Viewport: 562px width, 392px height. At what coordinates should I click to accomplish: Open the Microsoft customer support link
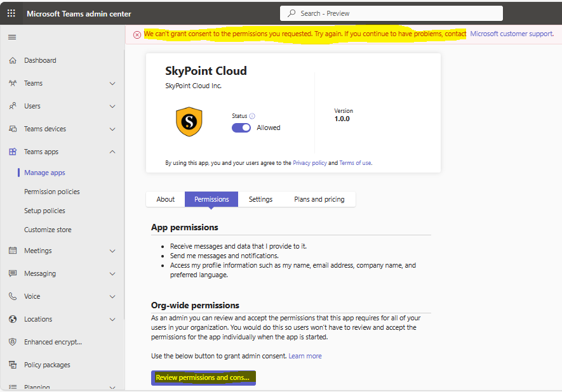(512, 34)
